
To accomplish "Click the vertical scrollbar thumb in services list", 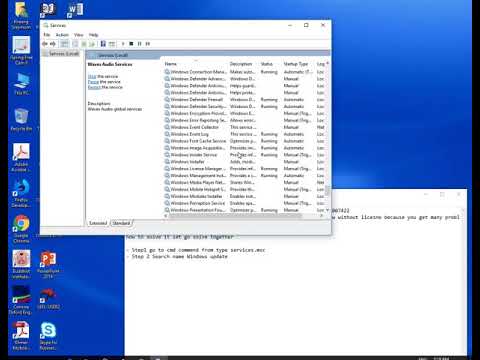I will tap(327, 191).
